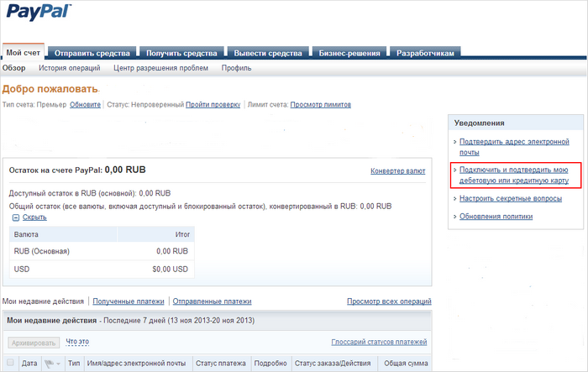Click the RUB (Основная) currency row
This screenshot has width=588, height=372.
[x=102, y=251]
